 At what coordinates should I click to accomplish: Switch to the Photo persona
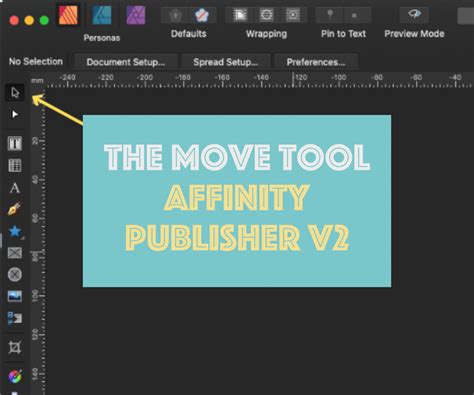tap(136, 15)
